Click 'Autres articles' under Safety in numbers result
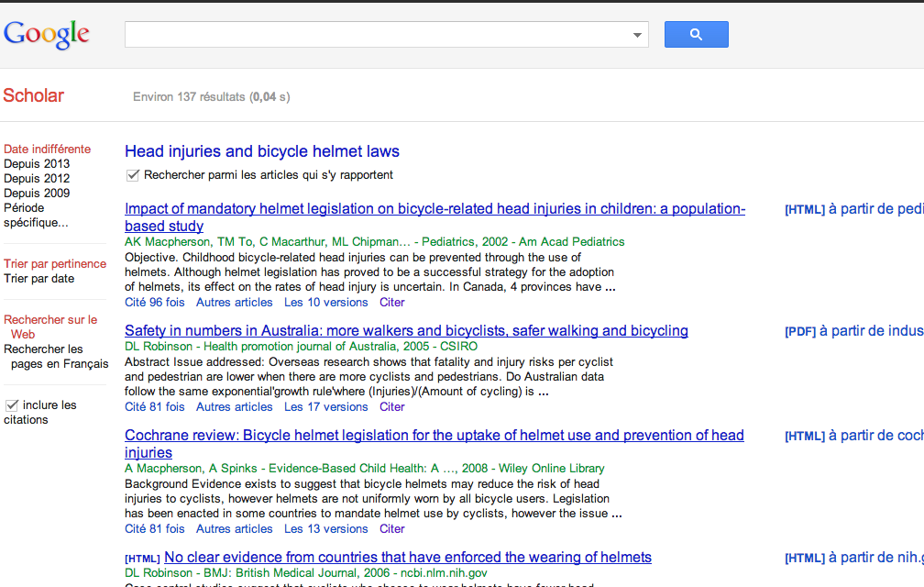The image size is (924, 587). tap(235, 406)
